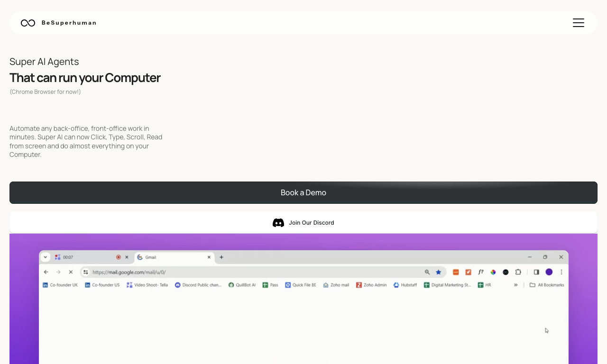Select the Gmail tab in demo browser
Screen dimensions: 607x364
tap(174, 257)
